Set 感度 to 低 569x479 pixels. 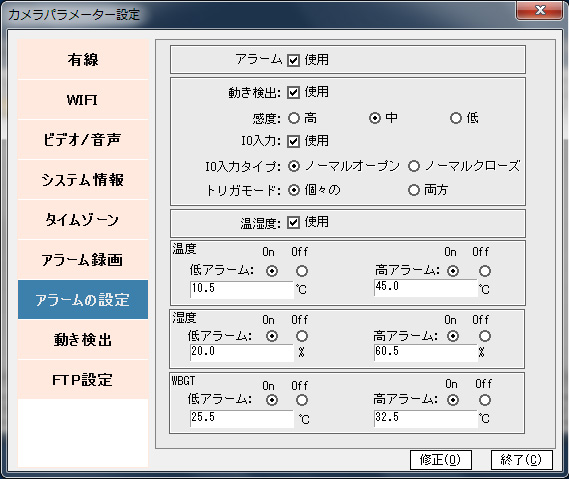(x=456, y=118)
